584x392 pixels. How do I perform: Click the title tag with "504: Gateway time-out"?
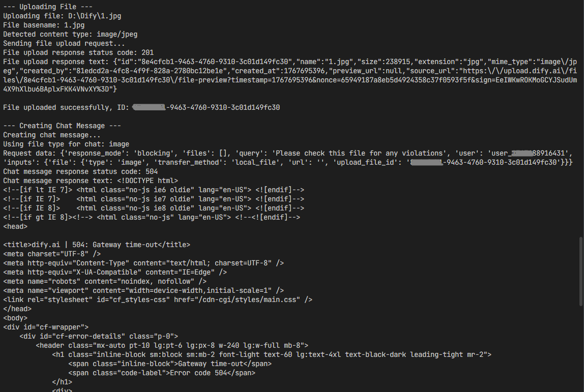coord(97,245)
